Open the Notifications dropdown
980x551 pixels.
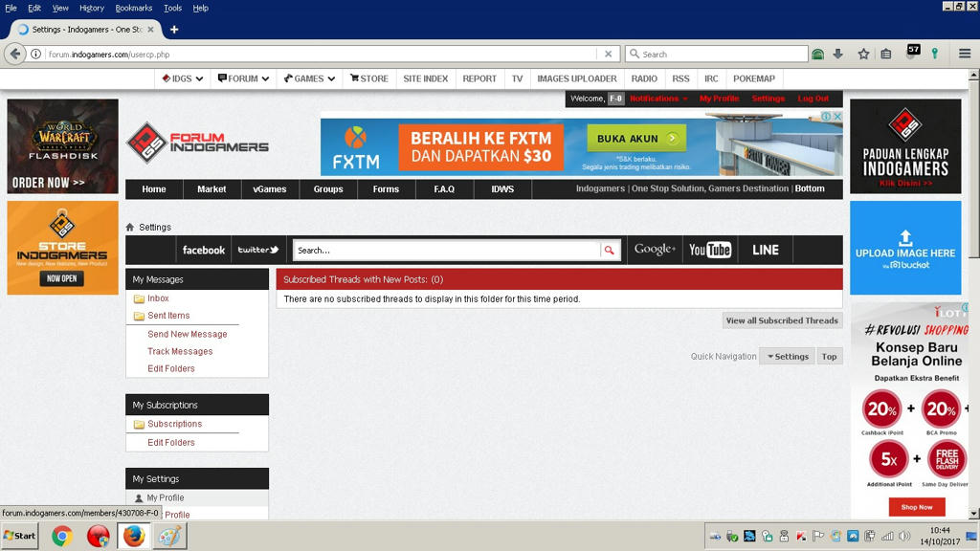(x=658, y=99)
